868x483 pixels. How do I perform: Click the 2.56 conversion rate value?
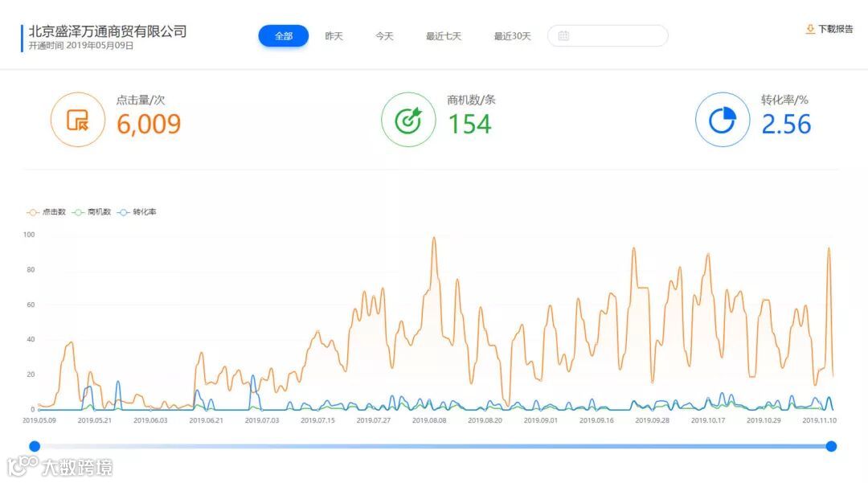[x=786, y=124]
